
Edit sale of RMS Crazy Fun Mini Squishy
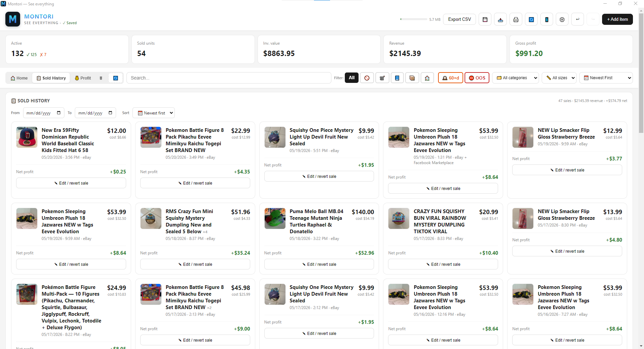coord(195,264)
